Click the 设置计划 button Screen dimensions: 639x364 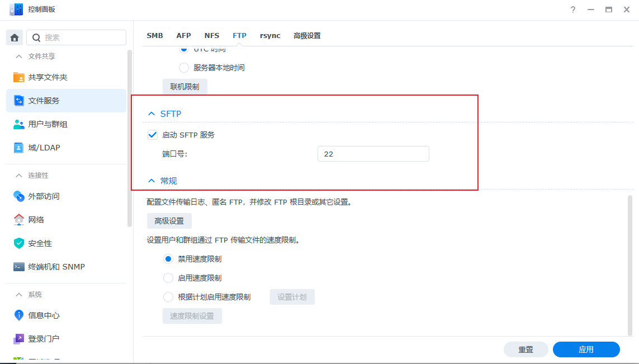click(x=292, y=297)
